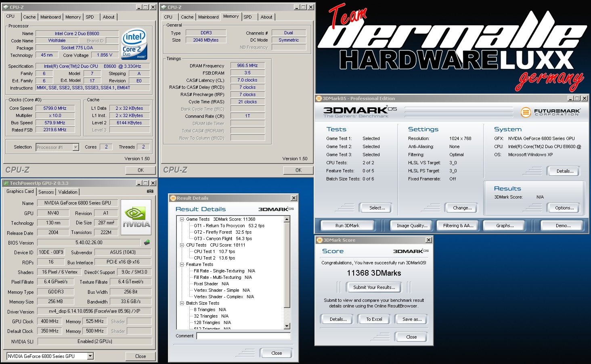Click Change... under Settings
Screen dimensions: 591x364
[x=462, y=208]
